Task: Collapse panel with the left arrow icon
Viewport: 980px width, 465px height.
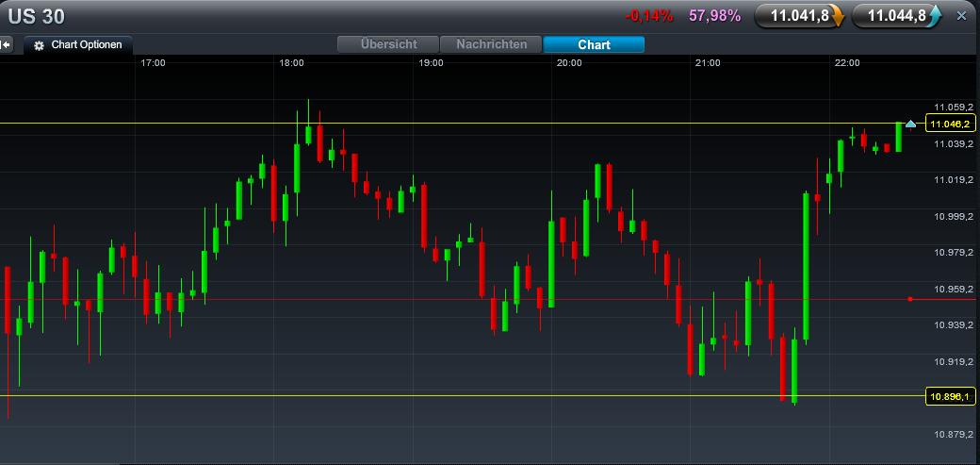Action: pyautogui.click(x=6, y=45)
